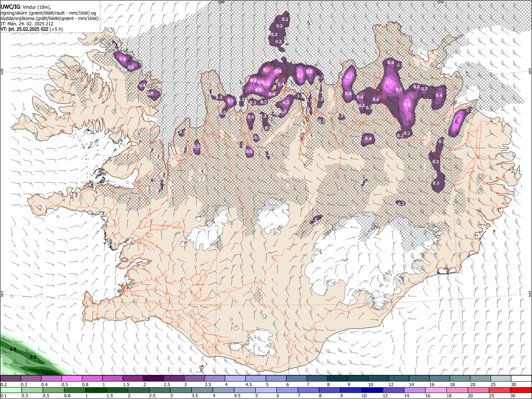The image size is (532, 399).
Task: Click the '4.5' label on the rain scale
Action: [x=237, y=396]
